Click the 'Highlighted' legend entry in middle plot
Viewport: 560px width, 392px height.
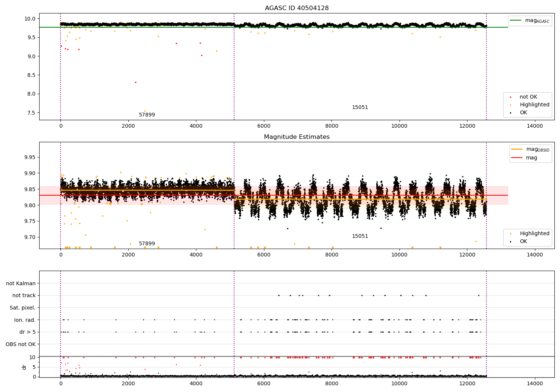[x=530, y=234]
